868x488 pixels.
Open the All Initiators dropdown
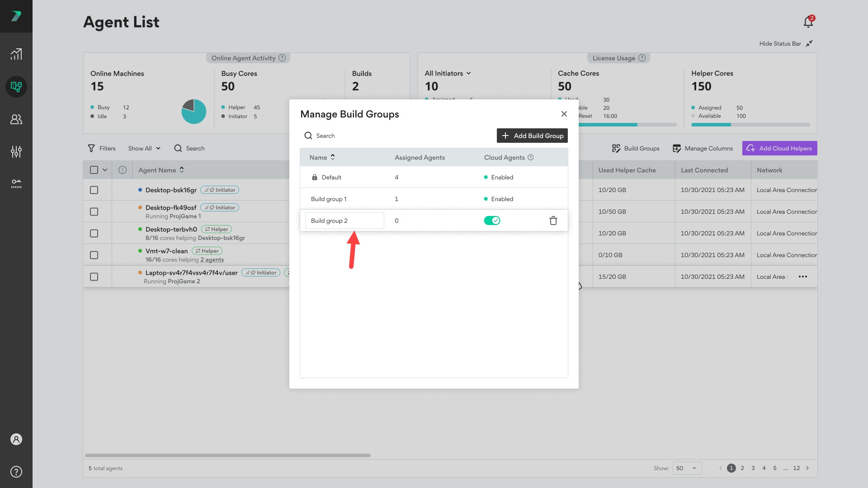point(448,73)
